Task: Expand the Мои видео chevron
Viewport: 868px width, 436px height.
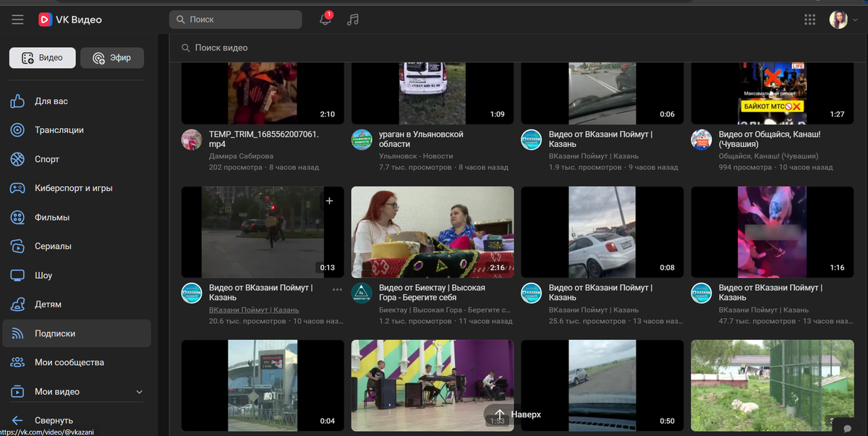Action: [140, 392]
